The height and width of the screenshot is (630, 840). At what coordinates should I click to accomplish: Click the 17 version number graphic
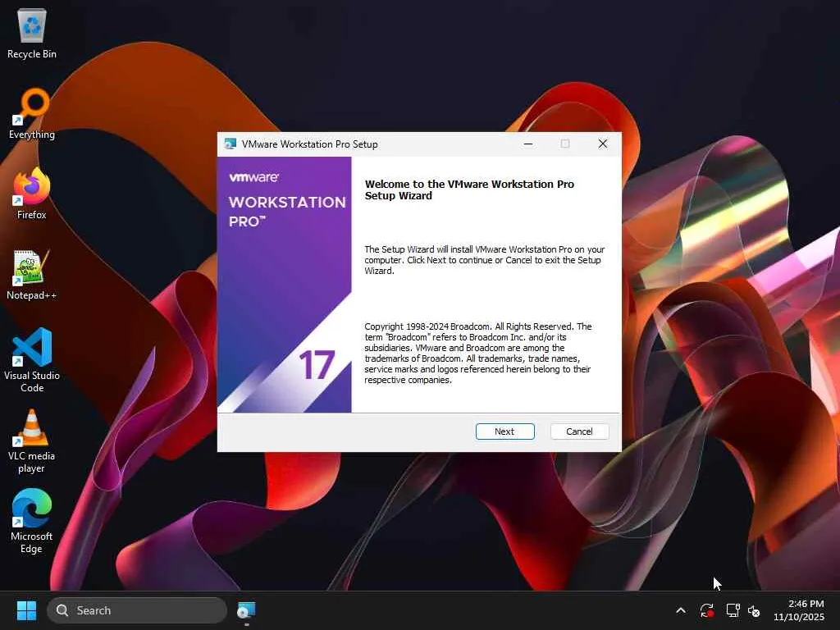[x=317, y=365]
